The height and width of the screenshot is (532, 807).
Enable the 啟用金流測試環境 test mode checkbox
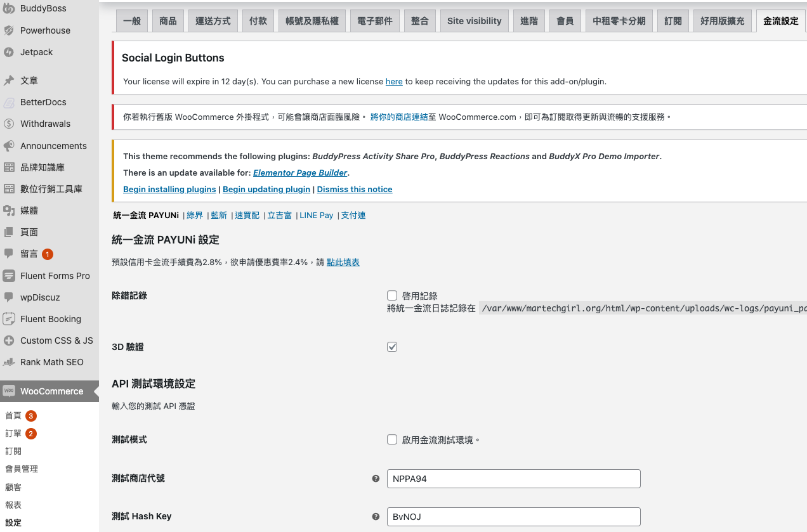[392, 439]
